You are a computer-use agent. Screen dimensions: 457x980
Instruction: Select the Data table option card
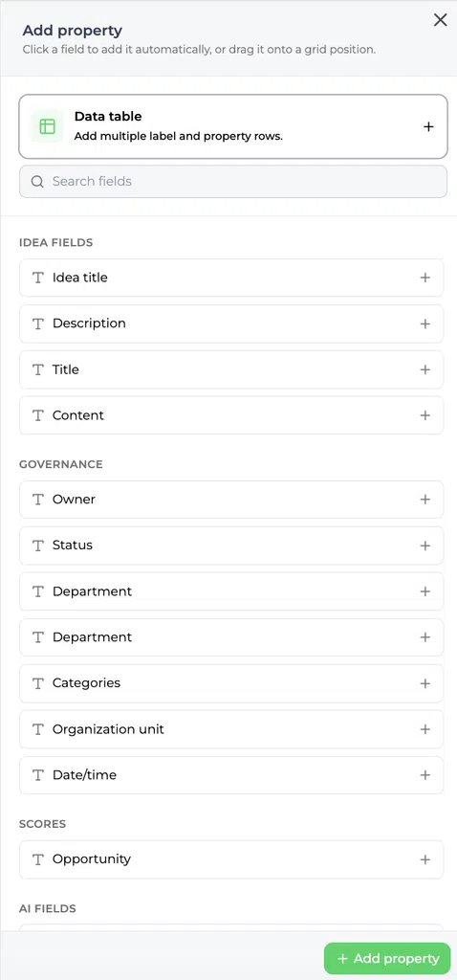[233, 126]
